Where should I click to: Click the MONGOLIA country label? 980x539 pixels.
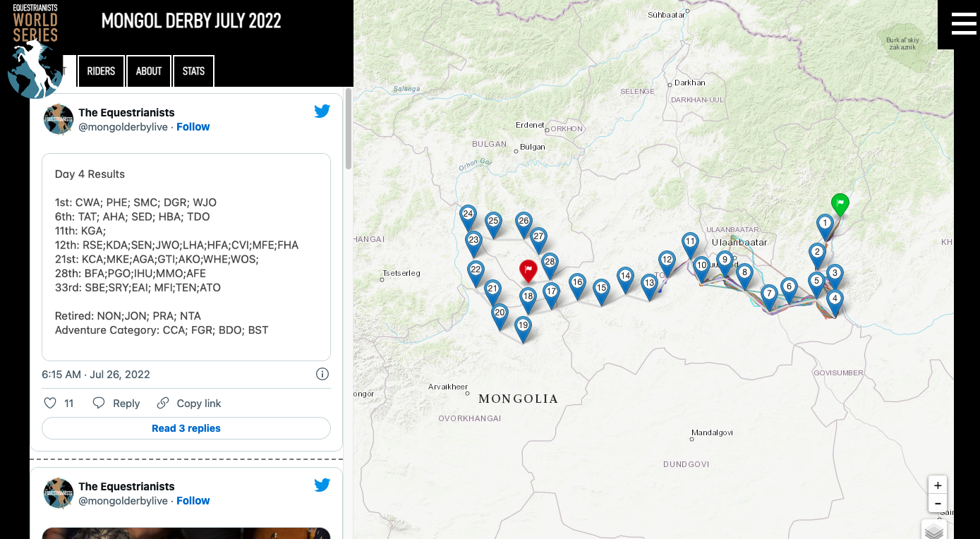519,399
